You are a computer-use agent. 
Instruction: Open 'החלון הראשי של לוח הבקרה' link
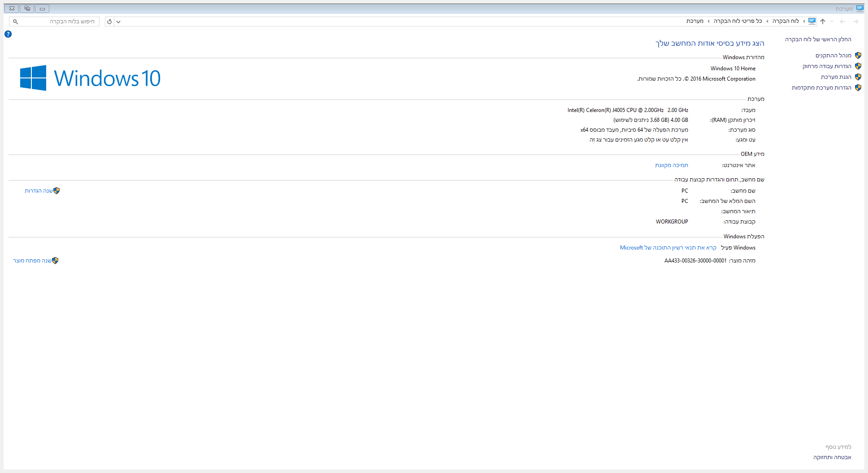coord(818,39)
